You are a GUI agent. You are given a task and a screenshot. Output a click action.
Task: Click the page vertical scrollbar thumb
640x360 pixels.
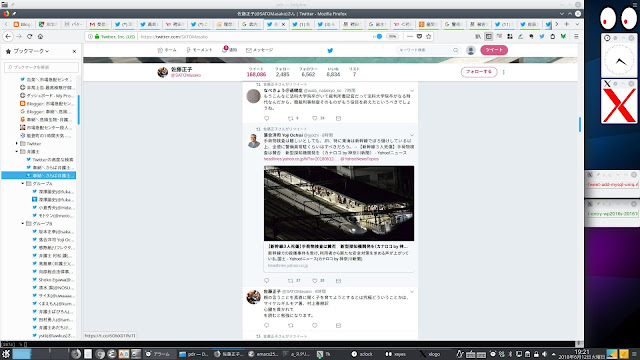(580, 124)
